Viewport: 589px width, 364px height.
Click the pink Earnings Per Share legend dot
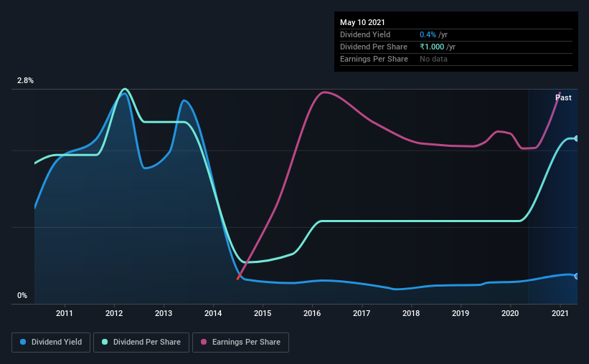click(204, 342)
